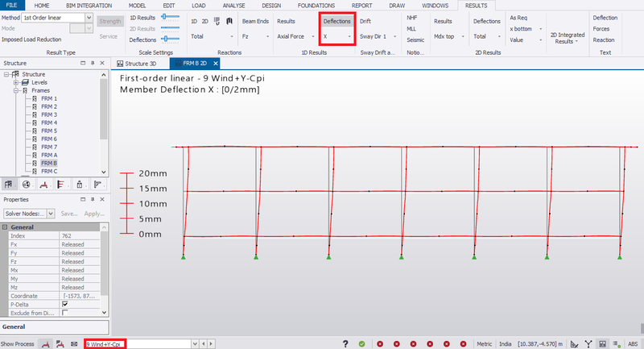
Task: Click the Forces text button
Action: 601,29
